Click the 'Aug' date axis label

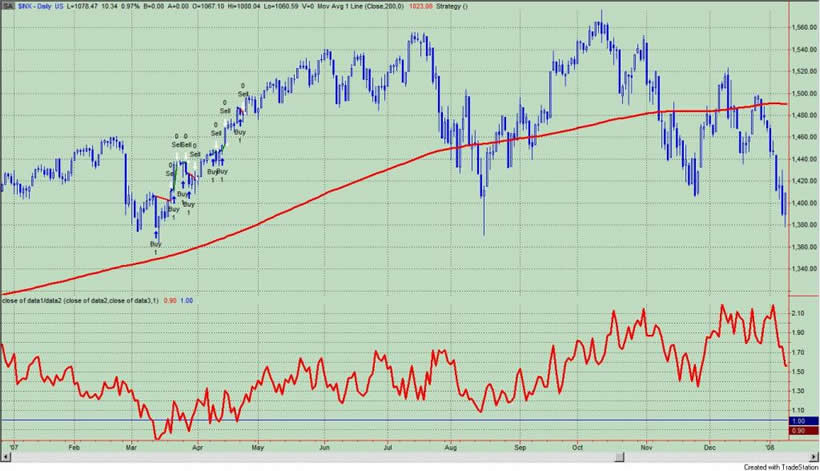click(450, 447)
